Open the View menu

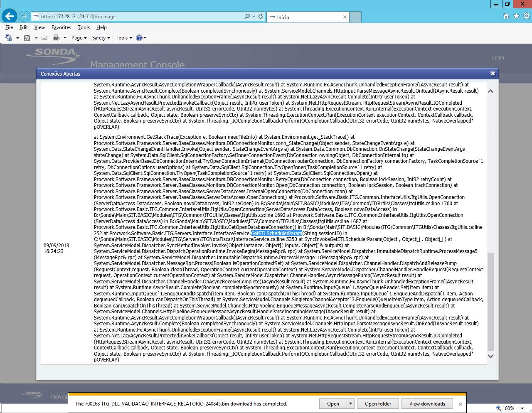pyautogui.click(x=39, y=27)
